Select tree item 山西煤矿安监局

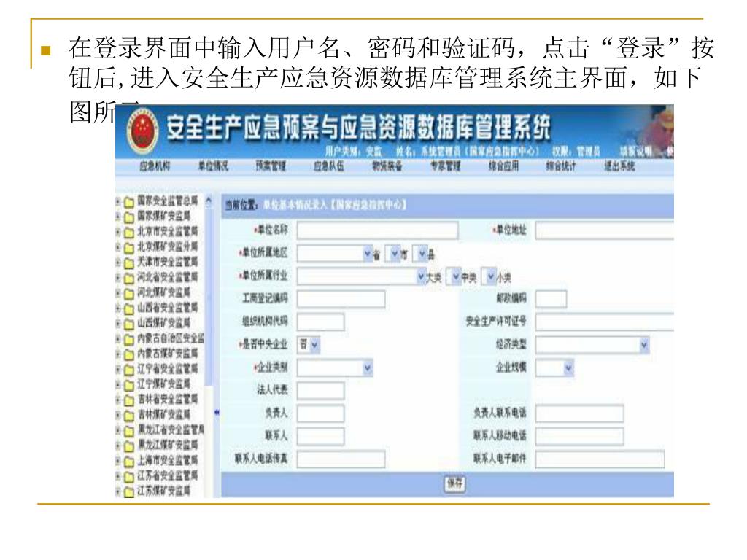click(x=164, y=323)
